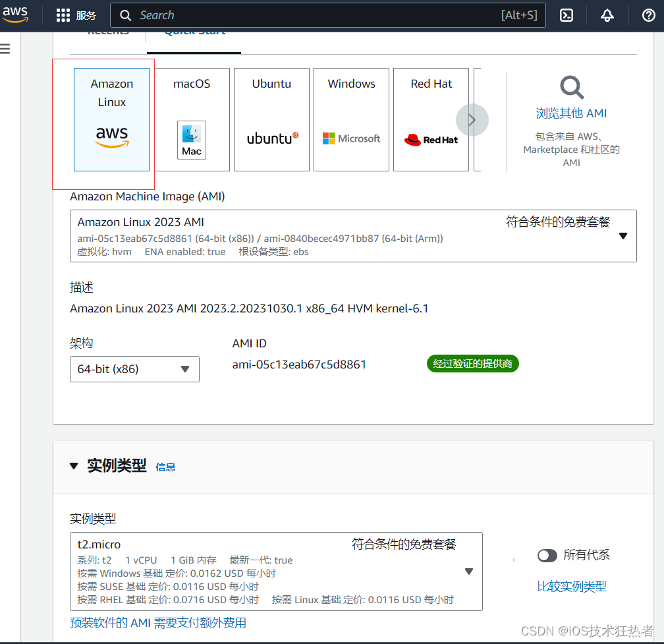664x644 pixels.
Task: Open the Amazon Linux 2023 AMI dropdown
Action: point(353,236)
